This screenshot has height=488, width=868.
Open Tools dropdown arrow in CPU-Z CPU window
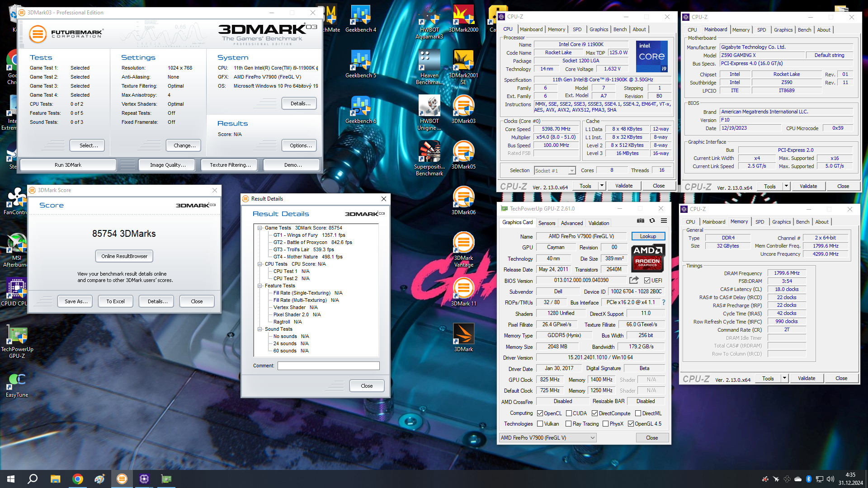pyautogui.click(x=602, y=186)
